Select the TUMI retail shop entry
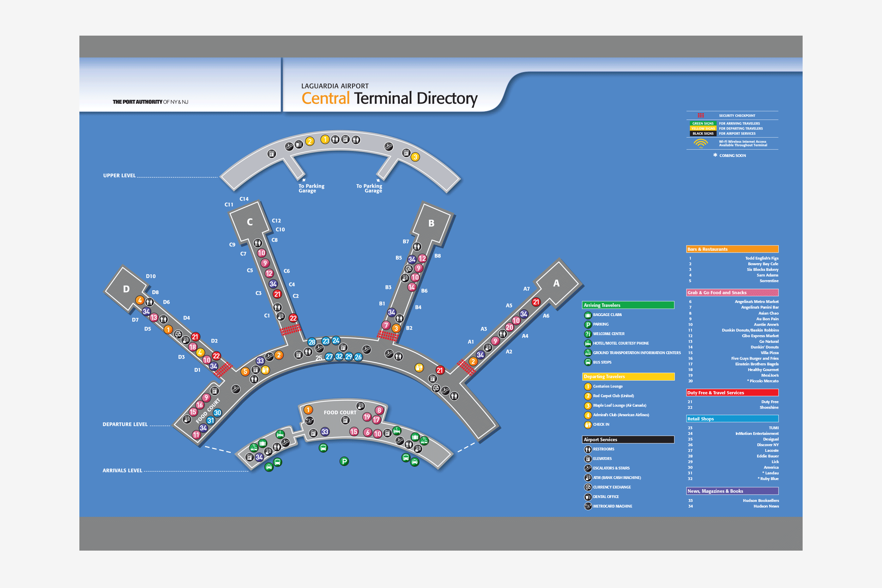 pos(774,428)
